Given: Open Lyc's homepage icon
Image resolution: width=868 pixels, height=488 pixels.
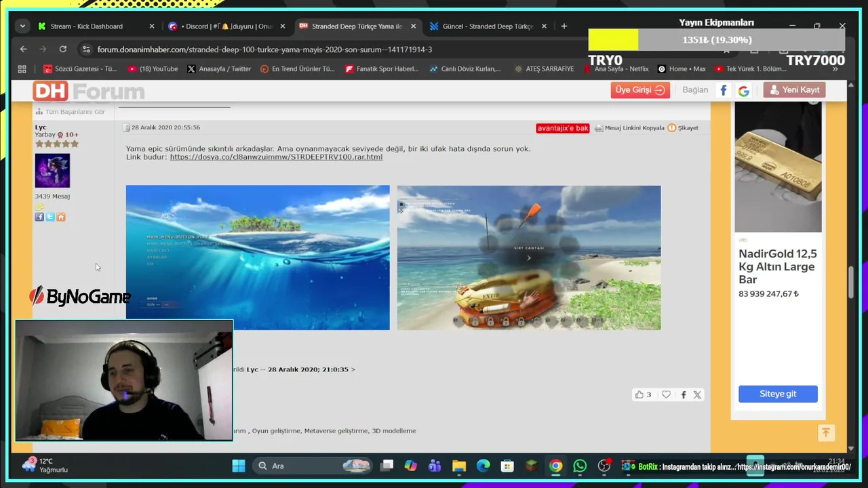Looking at the screenshot, I should click(61, 217).
